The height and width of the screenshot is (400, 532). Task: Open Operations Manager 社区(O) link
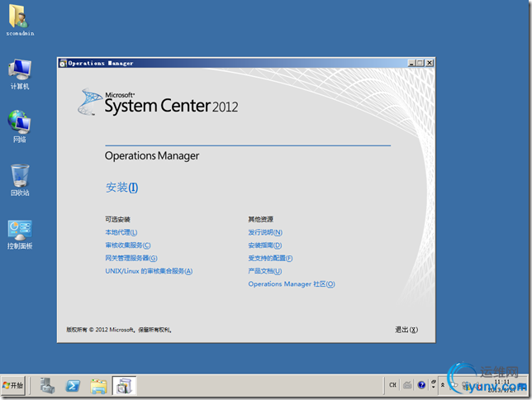292,283
